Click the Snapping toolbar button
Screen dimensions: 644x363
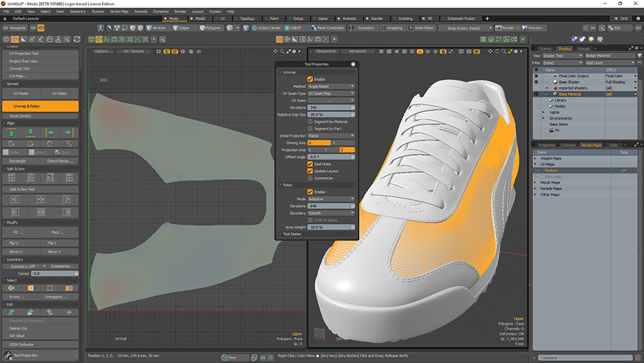coord(392,28)
